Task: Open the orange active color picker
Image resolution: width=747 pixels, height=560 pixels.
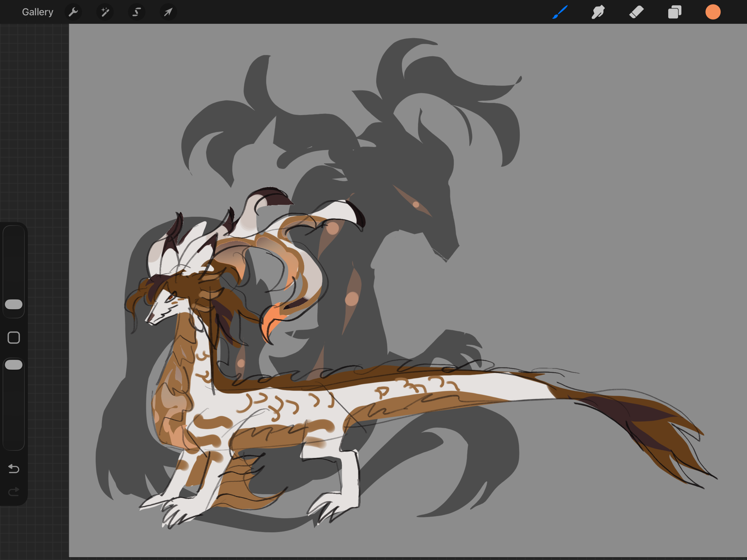Action: (x=713, y=12)
